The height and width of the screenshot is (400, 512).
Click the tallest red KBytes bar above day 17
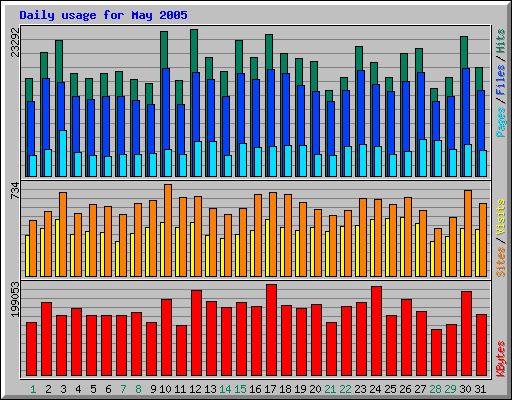click(x=271, y=330)
